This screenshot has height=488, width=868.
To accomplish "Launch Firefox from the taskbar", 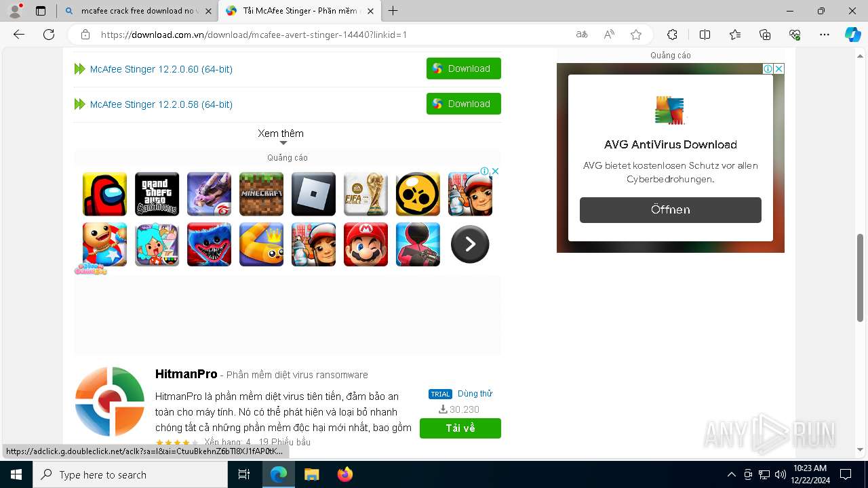I will tap(345, 474).
